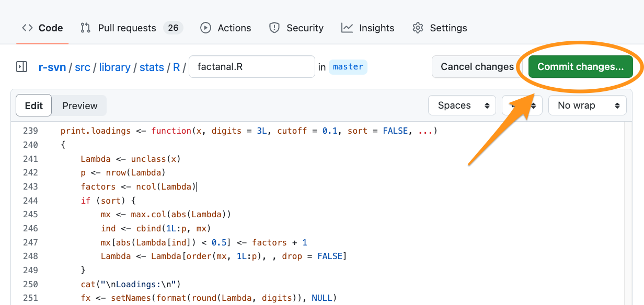This screenshot has height=305, width=644.
Task: Click the Settings gear icon
Action: tap(418, 28)
